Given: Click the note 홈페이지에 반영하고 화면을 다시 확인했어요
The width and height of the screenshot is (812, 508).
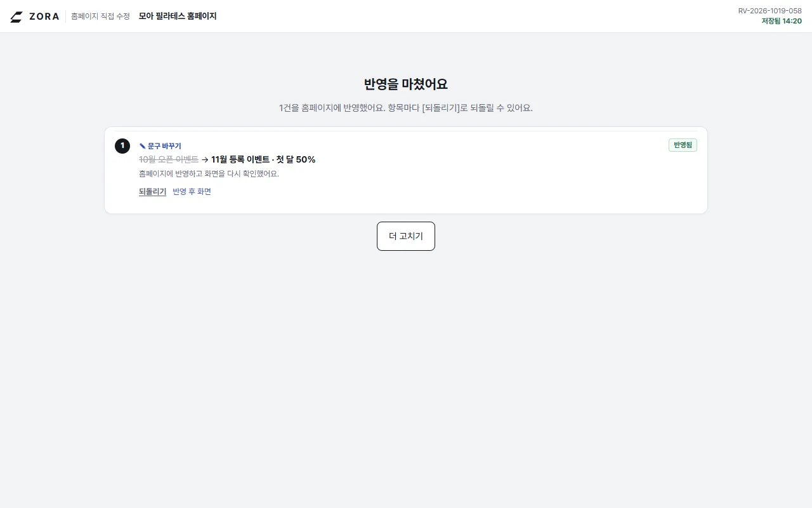Looking at the screenshot, I should coord(209,173).
